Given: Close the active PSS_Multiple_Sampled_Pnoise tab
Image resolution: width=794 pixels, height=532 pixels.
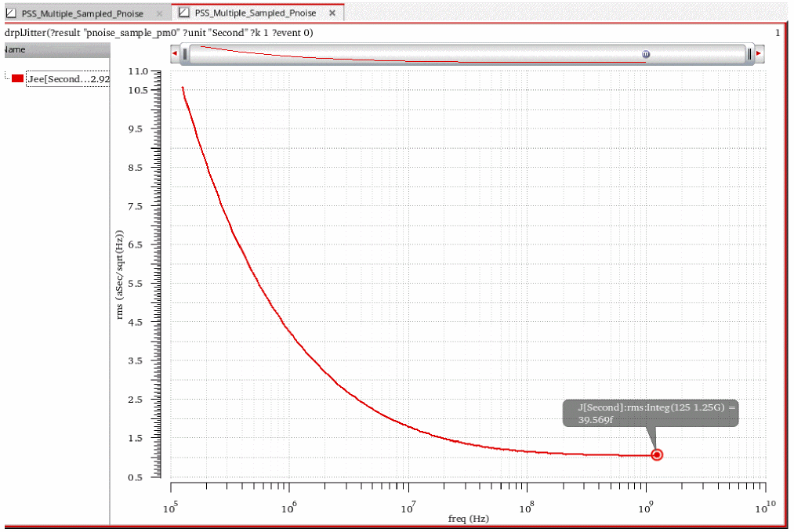Looking at the screenshot, I should [332, 13].
